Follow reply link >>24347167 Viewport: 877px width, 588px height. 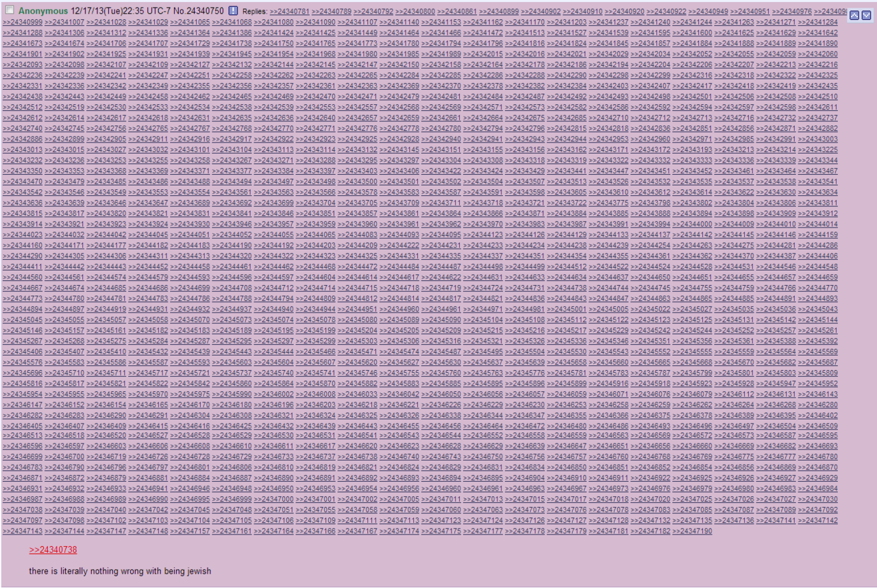(358, 532)
